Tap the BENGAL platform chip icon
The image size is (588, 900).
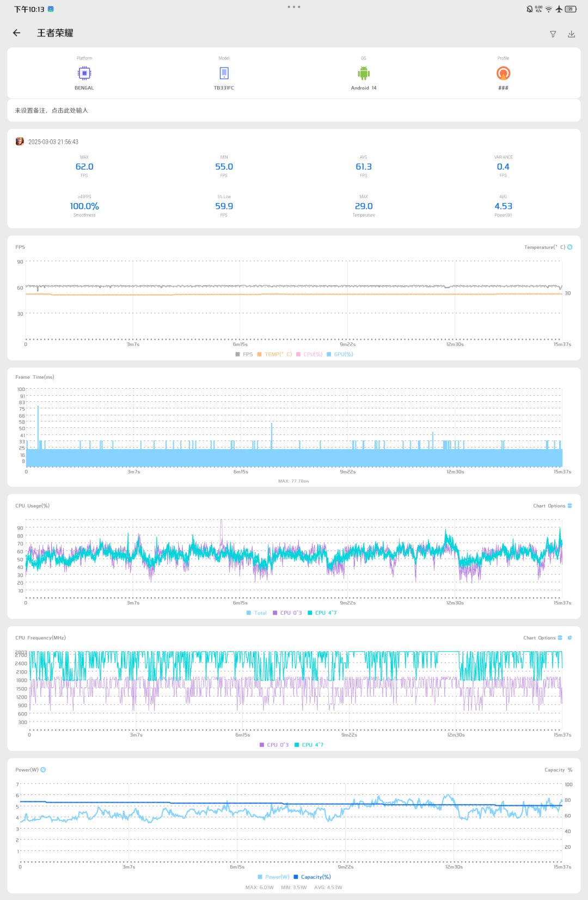pos(84,73)
